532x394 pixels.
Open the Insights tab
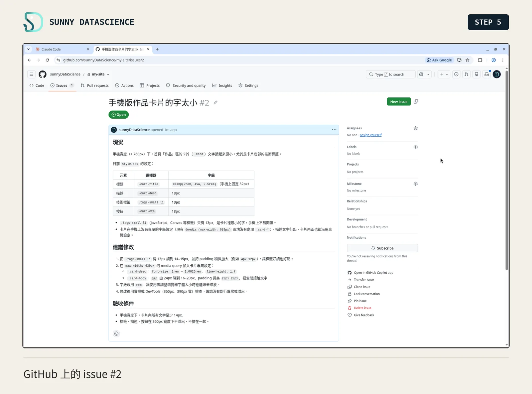point(222,86)
